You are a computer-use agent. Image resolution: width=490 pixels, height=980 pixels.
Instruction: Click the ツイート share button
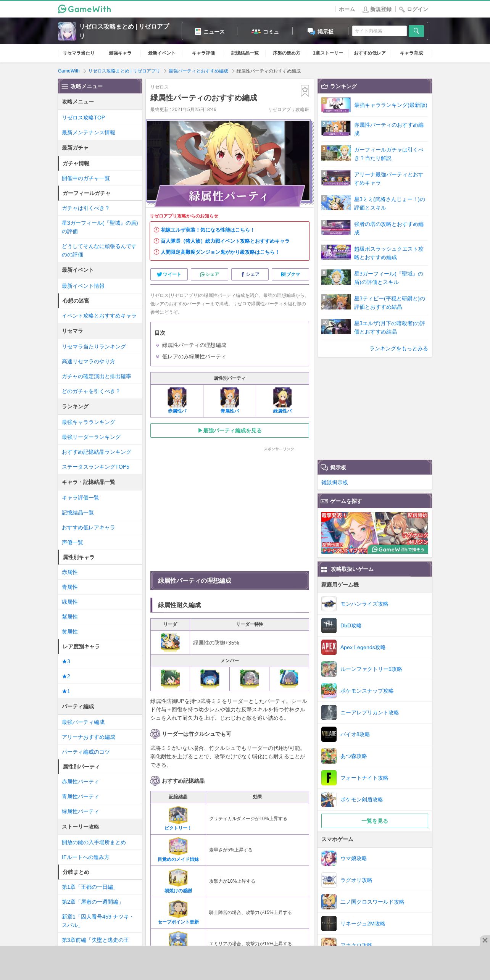tap(169, 274)
